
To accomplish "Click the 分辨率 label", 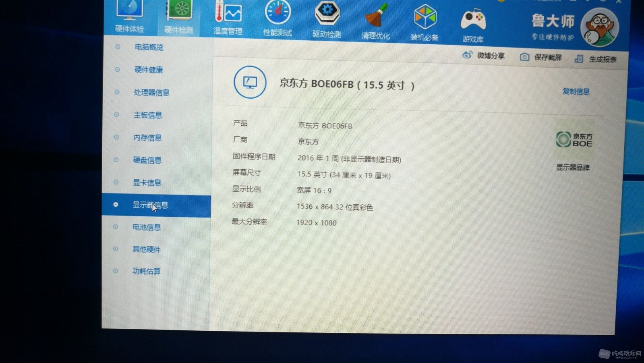I will click(x=242, y=205).
